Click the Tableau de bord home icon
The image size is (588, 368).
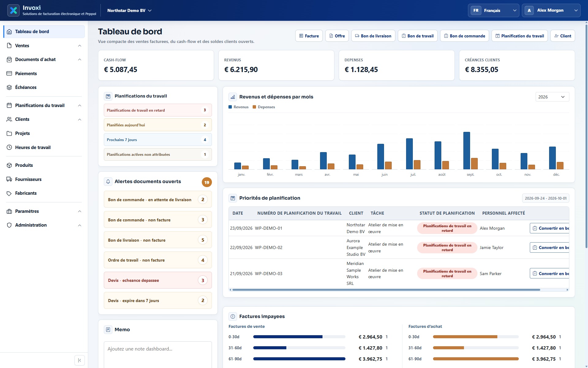pos(9,32)
